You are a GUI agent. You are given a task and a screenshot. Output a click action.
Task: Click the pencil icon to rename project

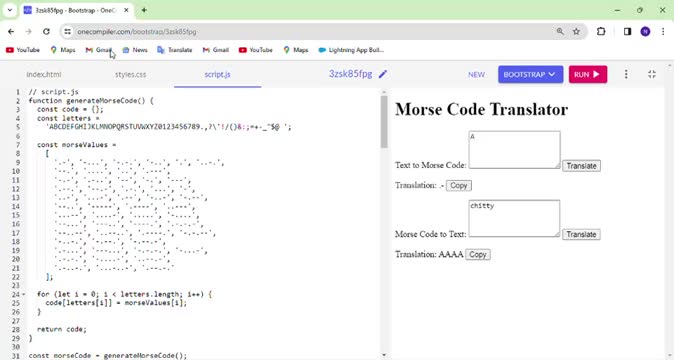[x=383, y=74]
